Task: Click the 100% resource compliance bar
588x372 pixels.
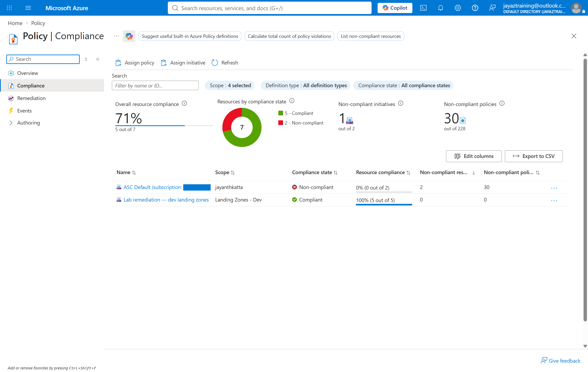Action: click(x=384, y=205)
